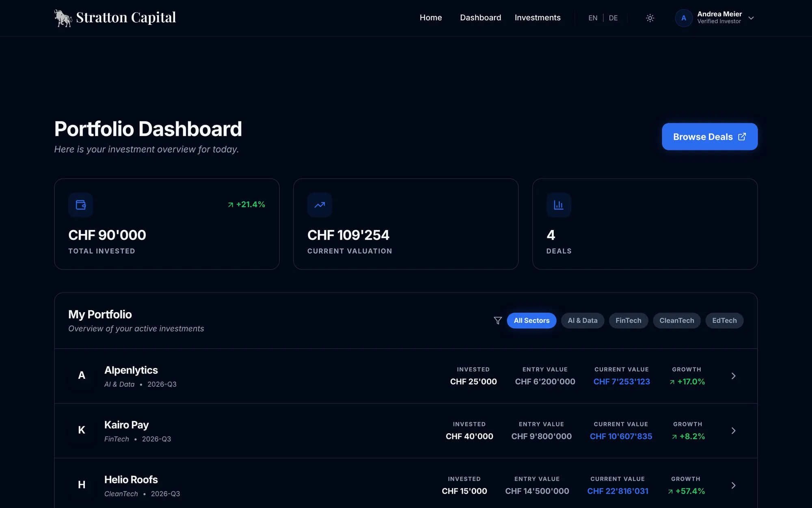The width and height of the screenshot is (812, 508).
Task: Filter portfolio by EdTech sector
Action: [x=724, y=321]
